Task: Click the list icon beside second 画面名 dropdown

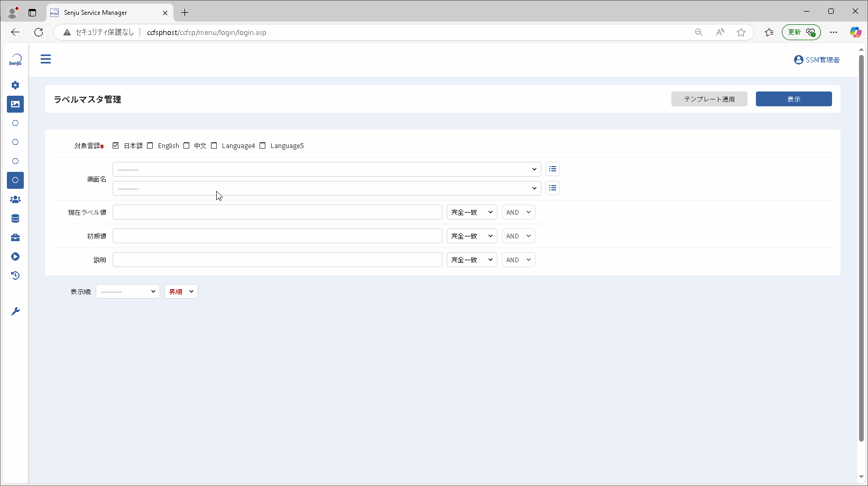Action: pyautogui.click(x=552, y=188)
